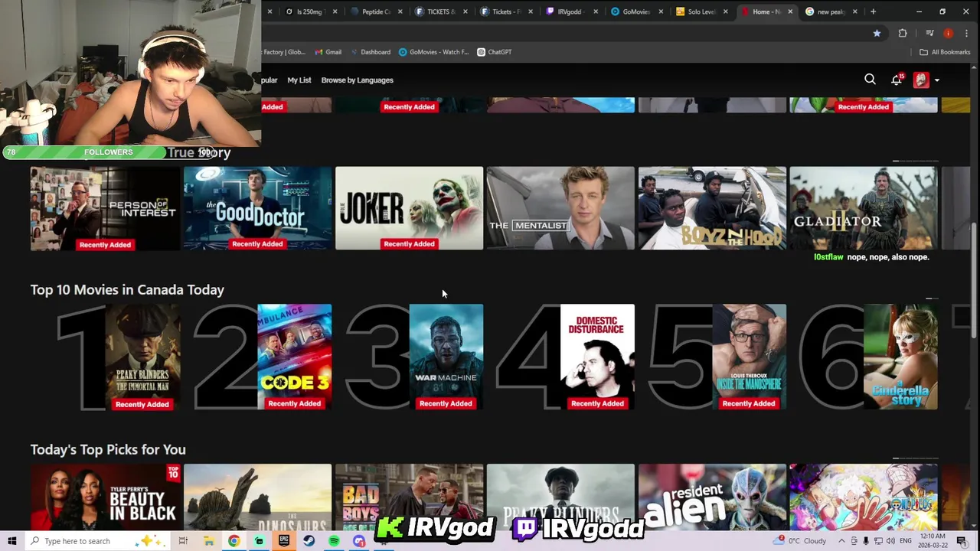Show hidden system tray icons
The image size is (980, 551).
pos(842,541)
